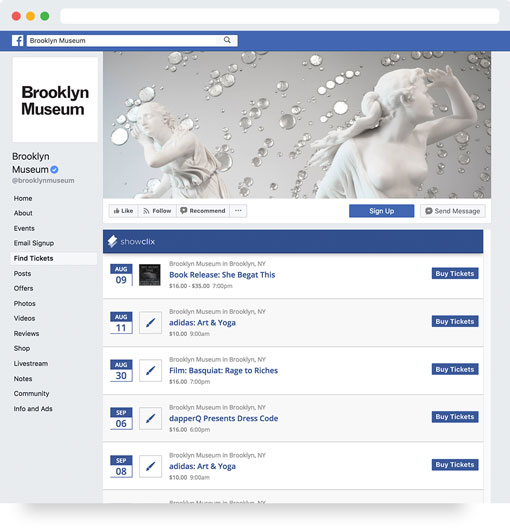
Task: Follow the Brooklyn Museum page
Action: pos(157,211)
